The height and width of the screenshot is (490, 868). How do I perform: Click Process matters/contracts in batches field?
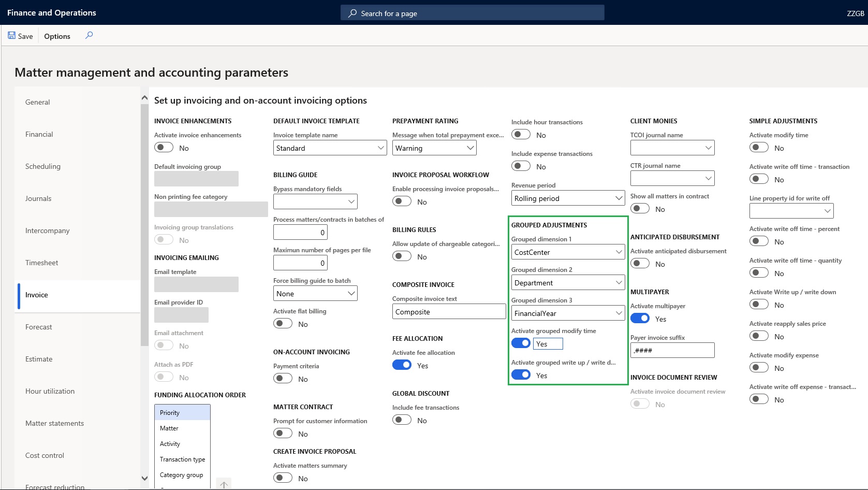pyautogui.click(x=300, y=232)
